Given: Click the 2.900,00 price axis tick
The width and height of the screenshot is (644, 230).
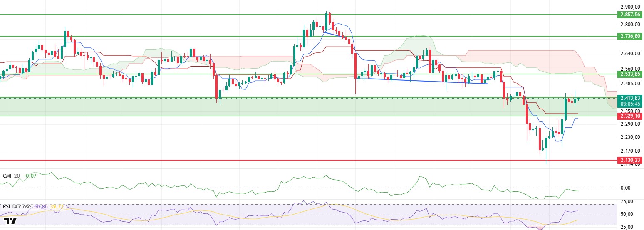Looking at the screenshot, I should 629,7.
